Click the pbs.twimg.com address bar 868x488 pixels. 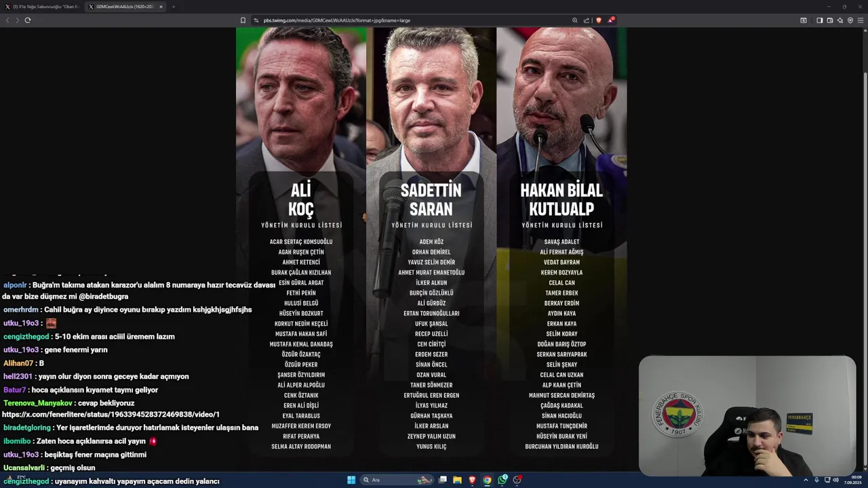414,20
